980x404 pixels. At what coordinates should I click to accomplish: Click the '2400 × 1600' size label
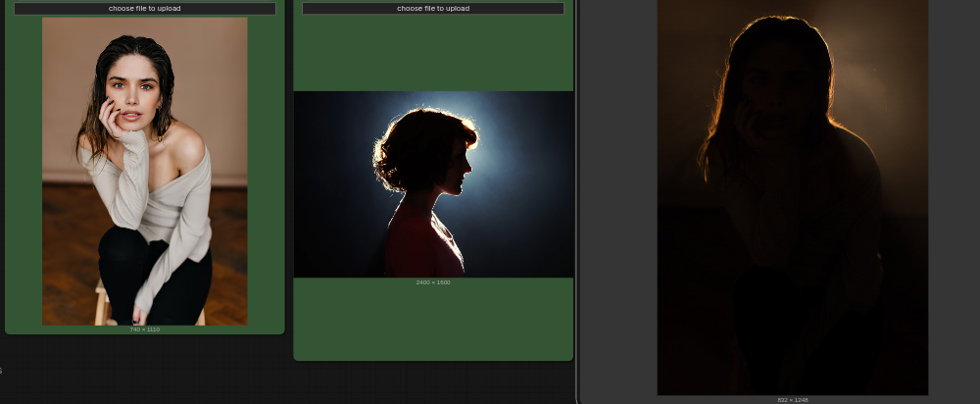pyautogui.click(x=433, y=282)
